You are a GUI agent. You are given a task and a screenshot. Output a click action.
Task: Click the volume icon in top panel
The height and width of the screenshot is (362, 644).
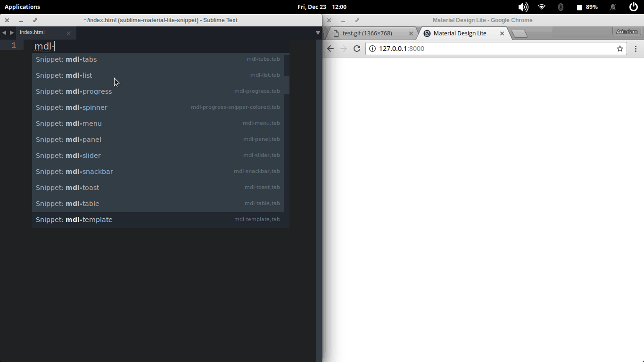[523, 7]
